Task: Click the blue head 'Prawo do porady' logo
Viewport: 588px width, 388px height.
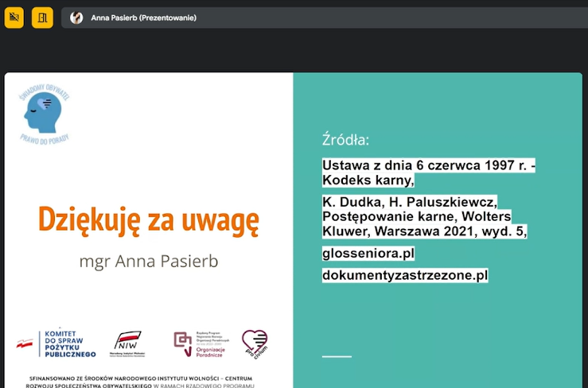Action: pos(47,115)
